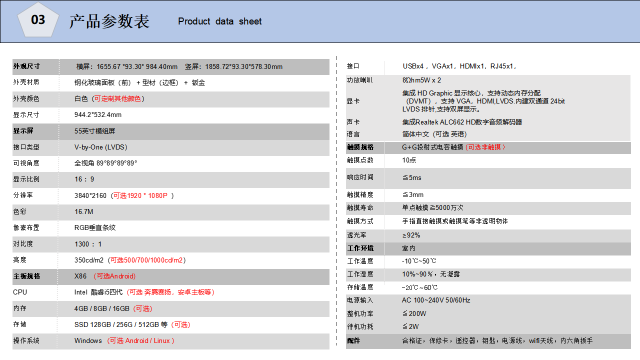
Task: Click the value "G+G投射式电容触摸"
Action: click(x=433, y=147)
